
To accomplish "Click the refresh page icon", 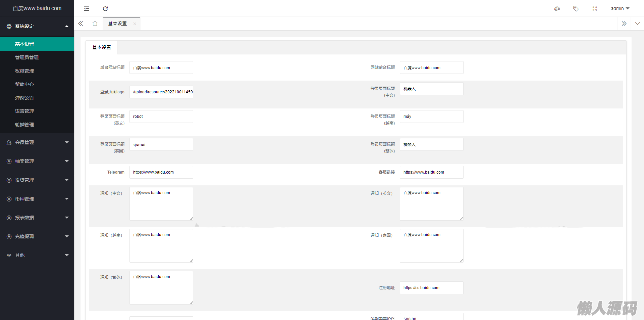I will pos(105,9).
